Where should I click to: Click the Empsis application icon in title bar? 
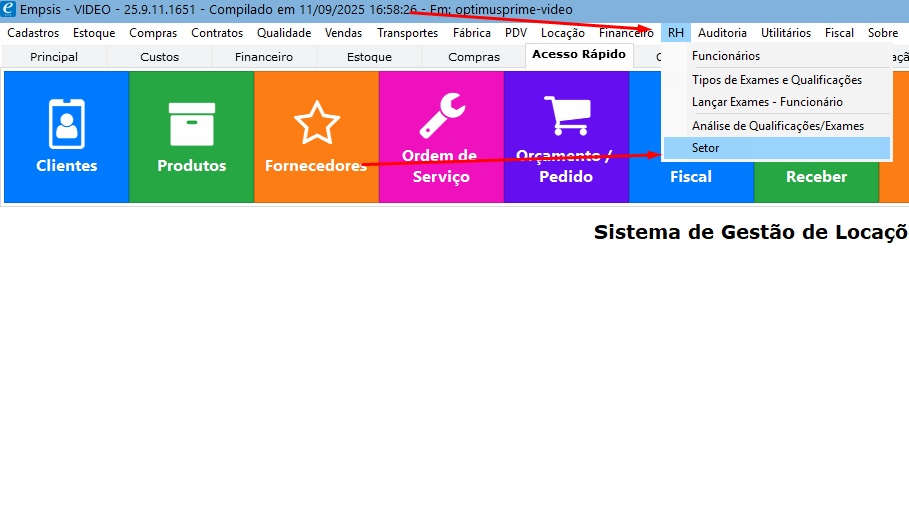tap(9, 9)
